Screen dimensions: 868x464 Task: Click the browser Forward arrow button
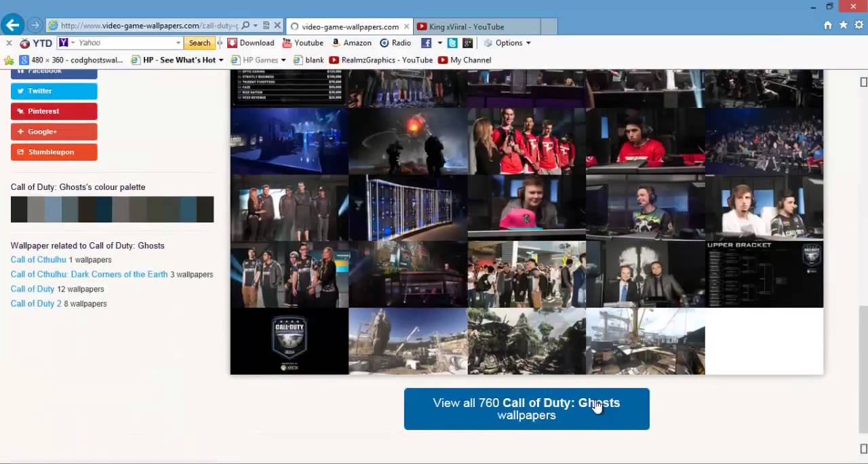pyautogui.click(x=35, y=26)
